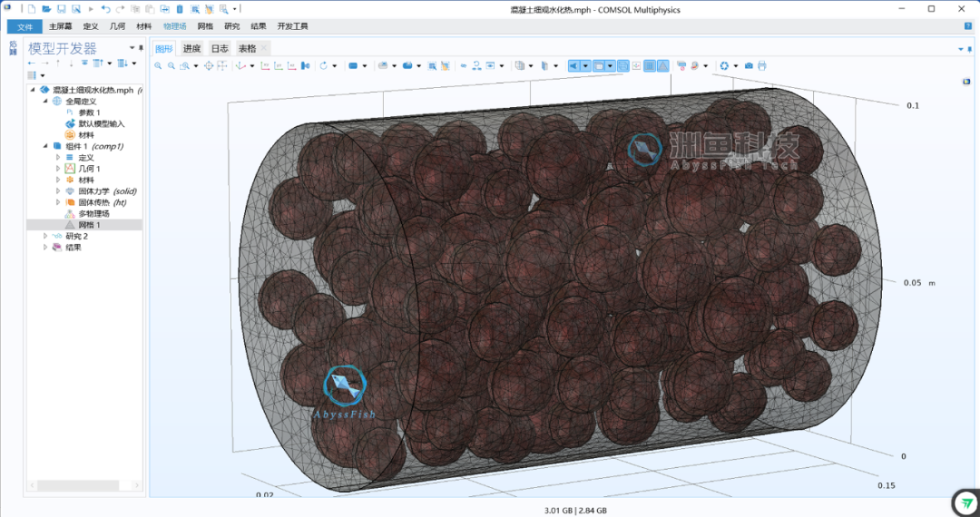Expand the 研究 2 tree node
980x517 pixels.
pyautogui.click(x=45, y=236)
